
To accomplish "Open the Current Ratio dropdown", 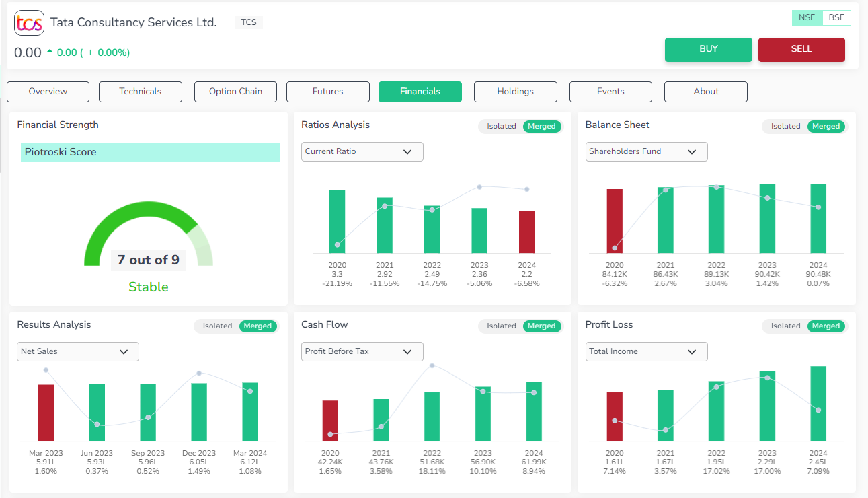I will point(362,151).
